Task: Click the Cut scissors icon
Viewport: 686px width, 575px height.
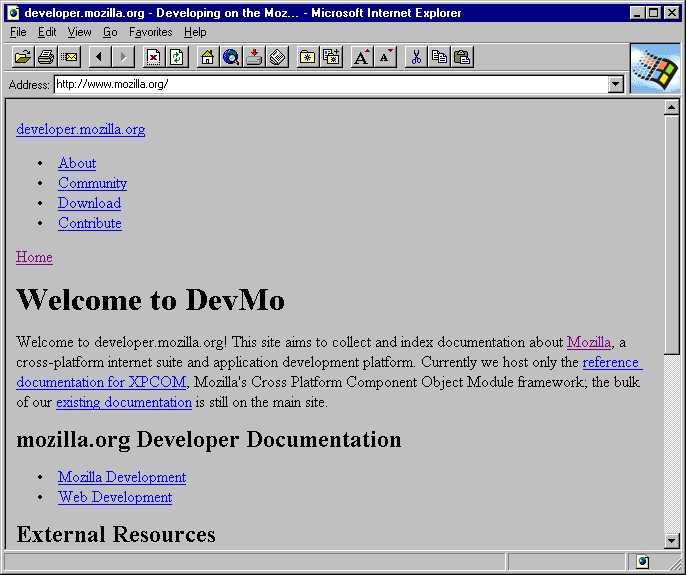Action: click(416, 57)
